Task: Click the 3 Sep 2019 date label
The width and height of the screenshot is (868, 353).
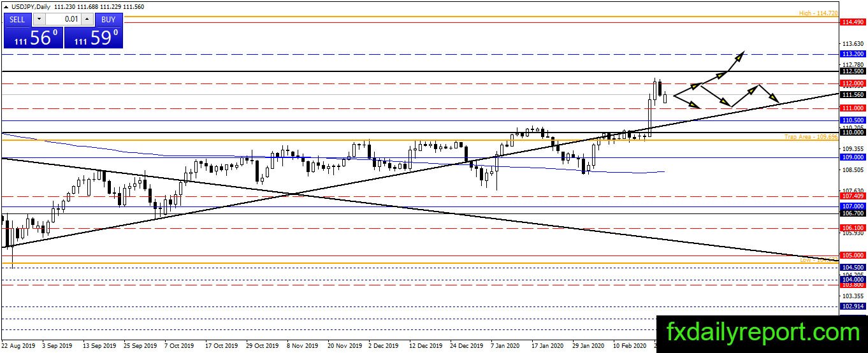Action: point(57,347)
